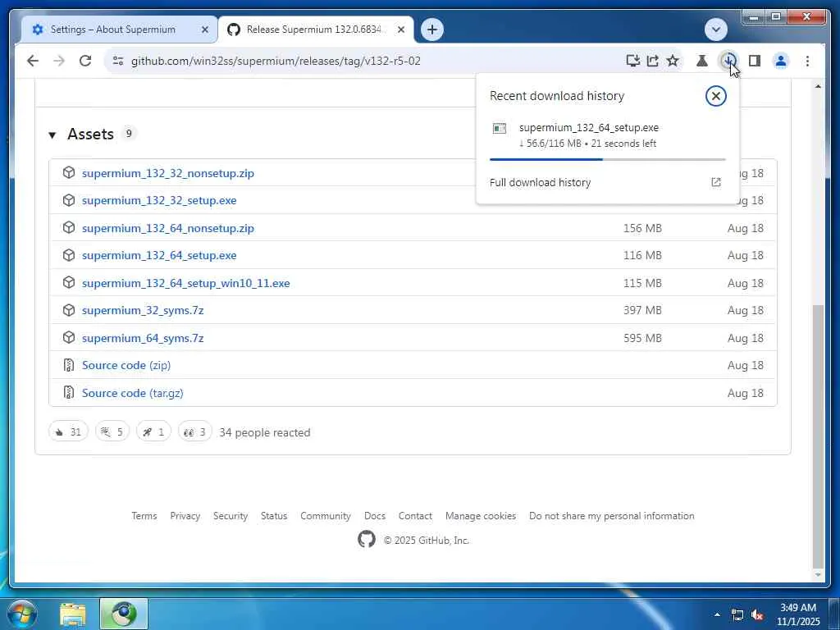This screenshot has height=630, width=840.
Task: Click the supermium_132_64_setup.exe download entry
Action: click(x=606, y=135)
